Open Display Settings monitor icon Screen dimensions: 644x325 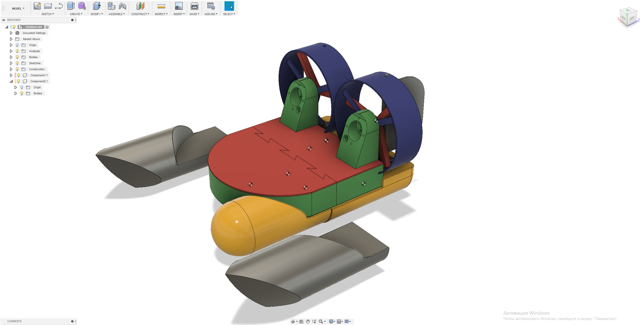331,321
